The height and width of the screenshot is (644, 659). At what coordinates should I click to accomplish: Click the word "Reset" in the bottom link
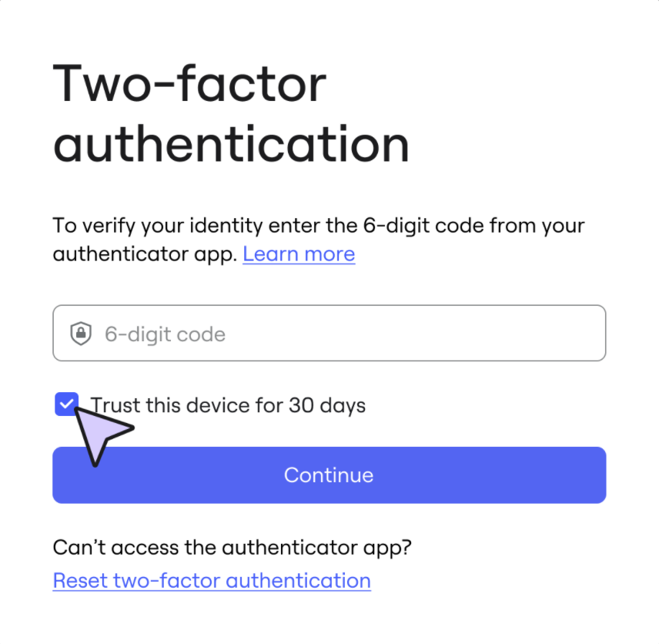80,580
